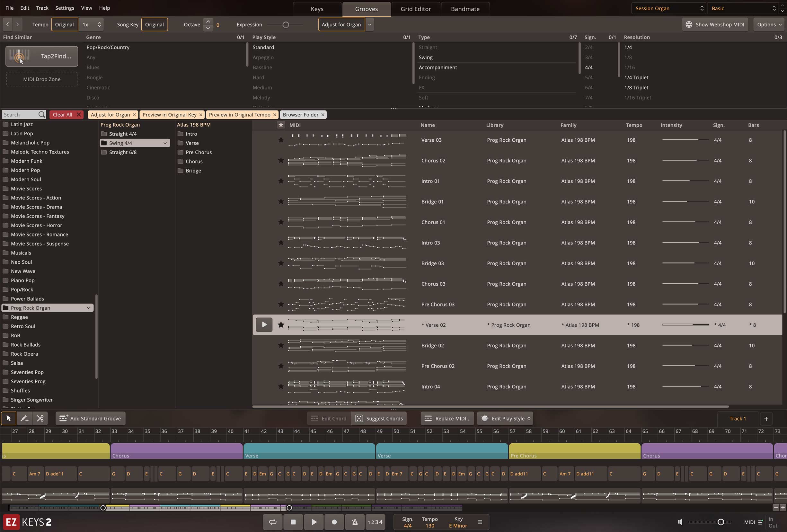Open the Track menu
This screenshot has height=532, width=787.
[x=42, y=8]
